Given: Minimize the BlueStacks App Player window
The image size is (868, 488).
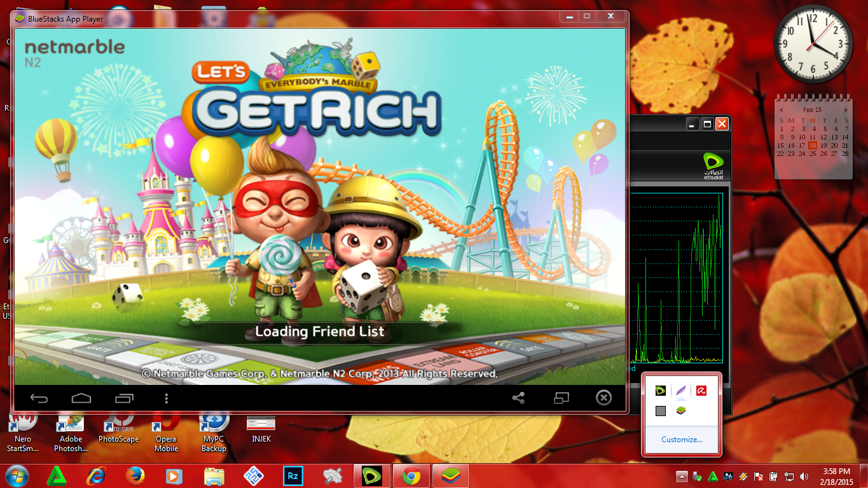Looking at the screenshot, I should (x=570, y=17).
